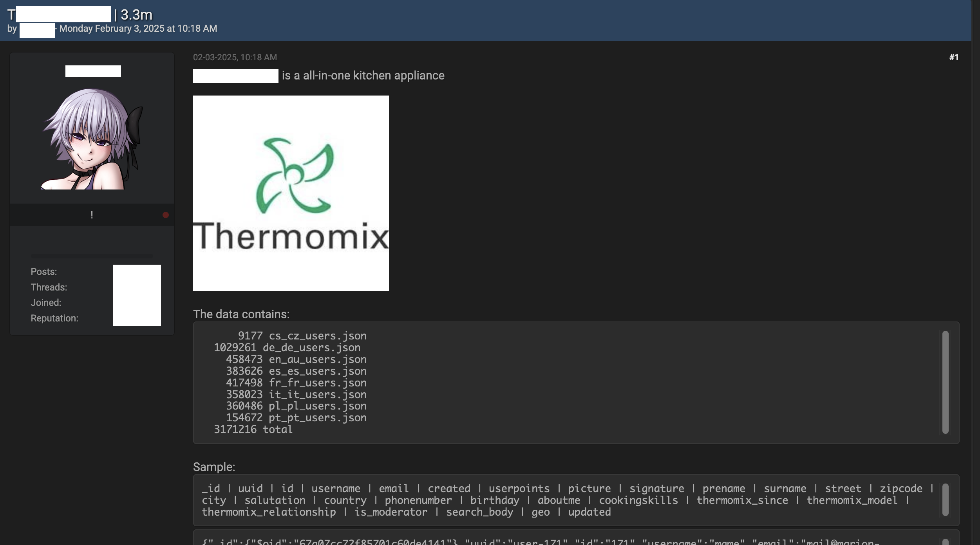Click the 'thermomix_model' field name
Viewport: 980px width, 545px height.
[852, 500]
